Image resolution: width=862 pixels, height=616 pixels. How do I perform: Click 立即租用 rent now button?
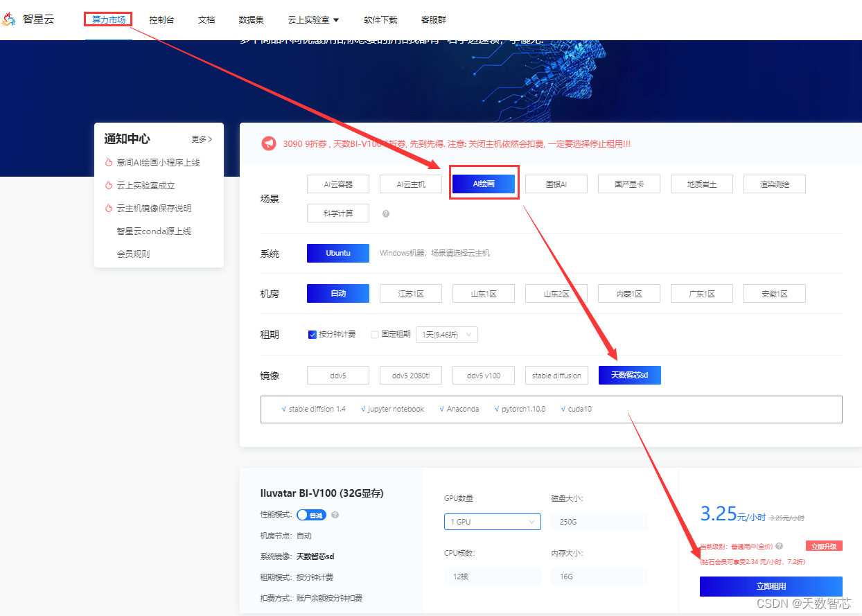point(771,586)
